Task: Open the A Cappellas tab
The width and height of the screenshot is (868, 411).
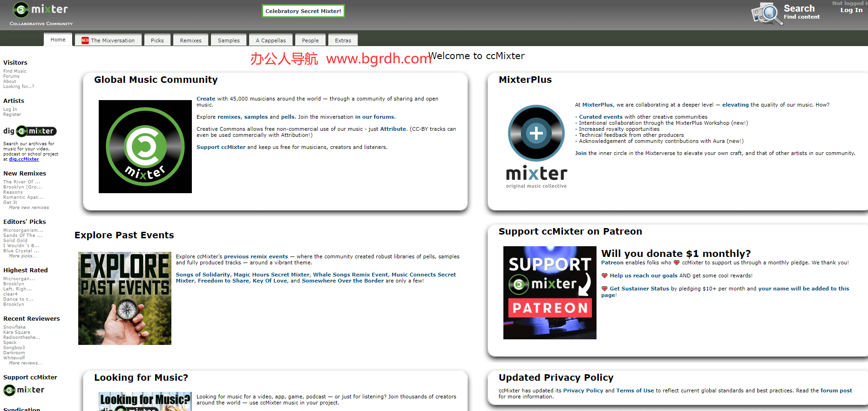Action: [271, 40]
